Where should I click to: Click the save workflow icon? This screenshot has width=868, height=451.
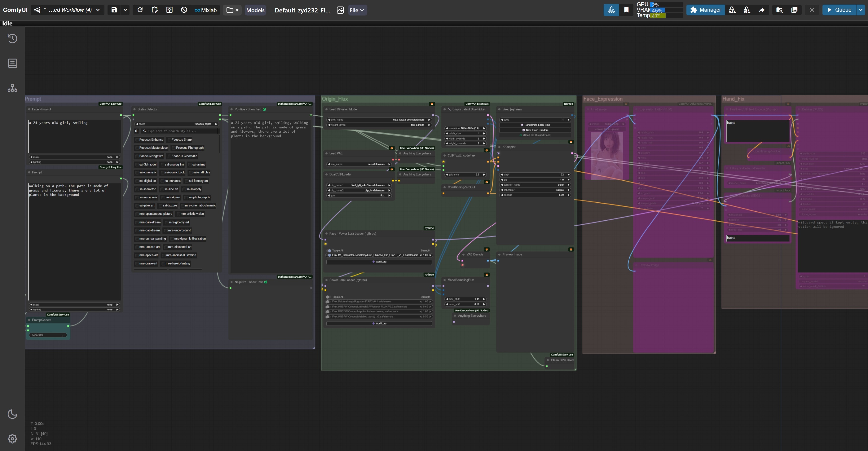[114, 10]
